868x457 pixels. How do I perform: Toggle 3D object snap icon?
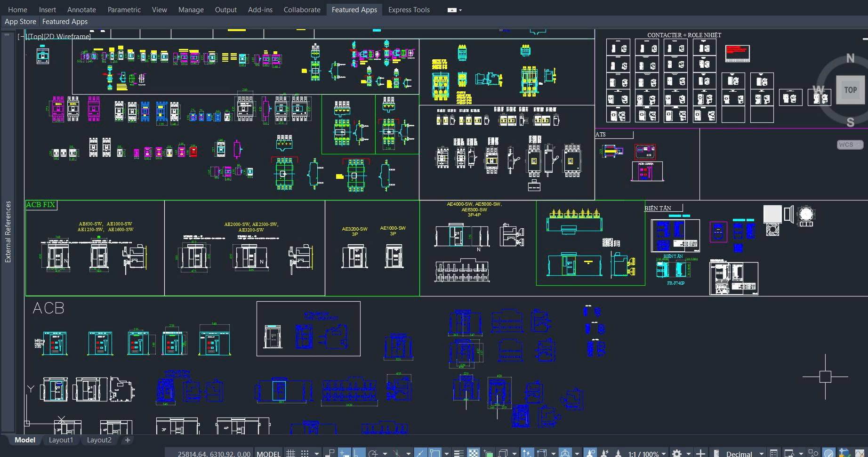pyautogui.click(x=502, y=453)
